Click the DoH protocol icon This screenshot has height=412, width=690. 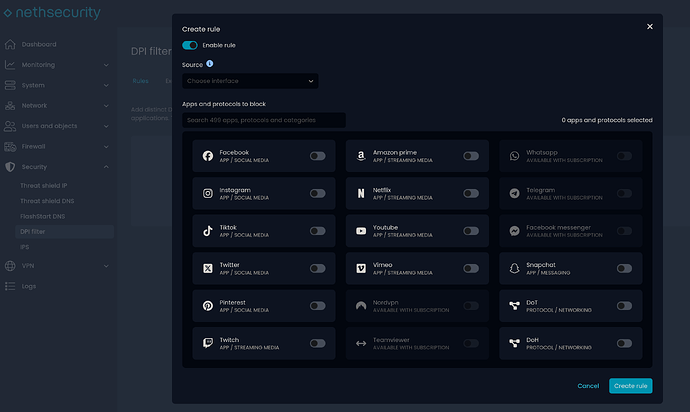coord(514,343)
